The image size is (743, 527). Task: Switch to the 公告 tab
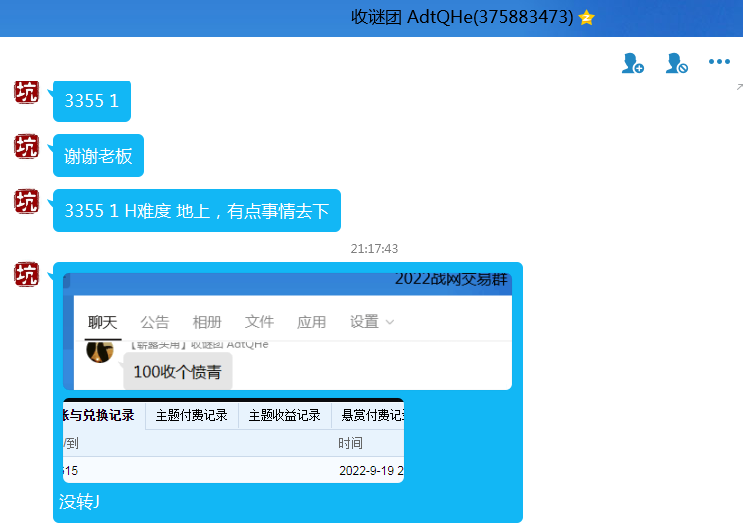tap(155, 322)
